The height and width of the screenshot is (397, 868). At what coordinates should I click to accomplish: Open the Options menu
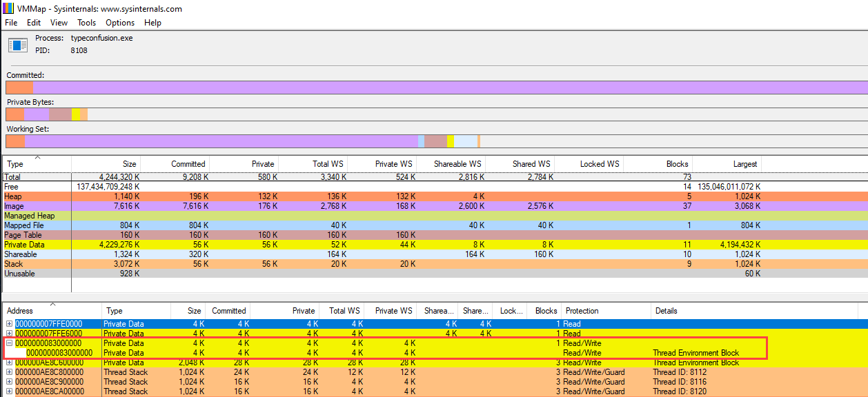tap(120, 22)
